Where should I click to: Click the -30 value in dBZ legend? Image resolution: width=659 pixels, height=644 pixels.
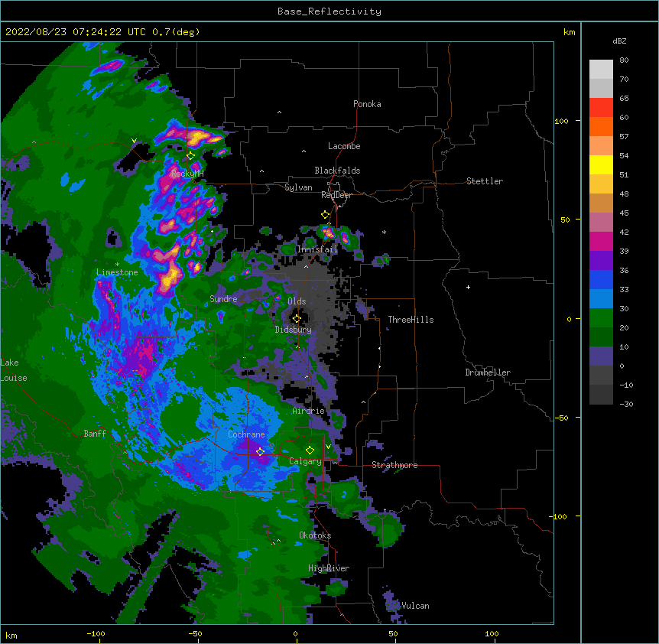click(x=626, y=404)
